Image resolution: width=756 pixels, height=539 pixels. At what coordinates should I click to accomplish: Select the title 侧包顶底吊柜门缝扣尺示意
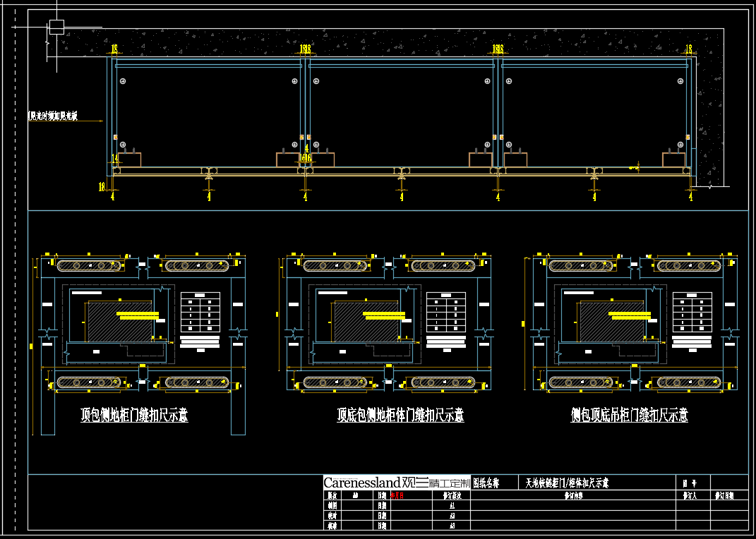(x=630, y=415)
